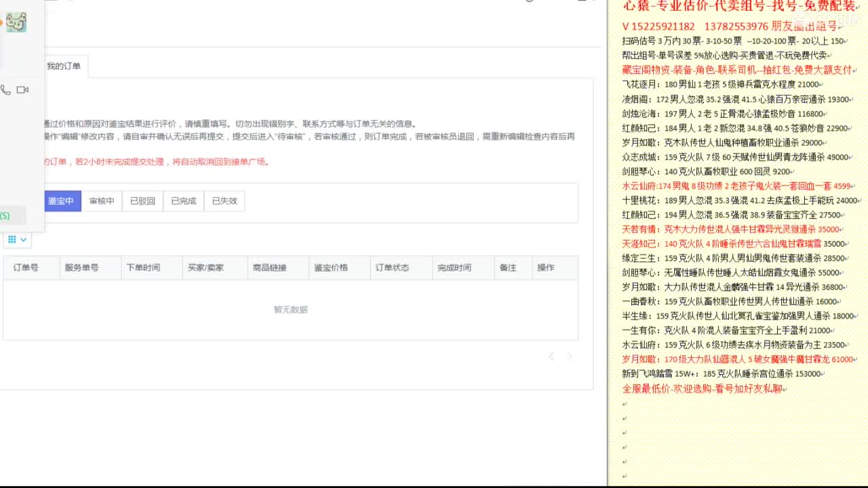Image resolution: width=868 pixels, height=488 pixels.
Task: Click the cat avatar image
Action: [17, 22]
